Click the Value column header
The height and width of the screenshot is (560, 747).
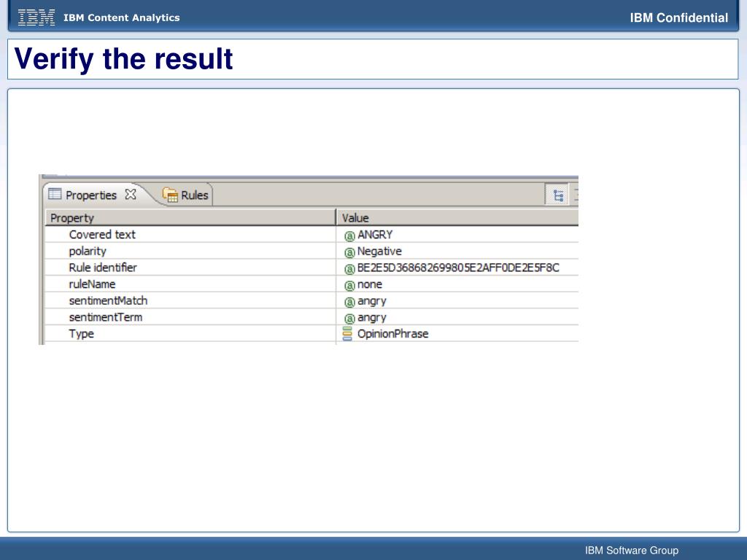(457, 217)
